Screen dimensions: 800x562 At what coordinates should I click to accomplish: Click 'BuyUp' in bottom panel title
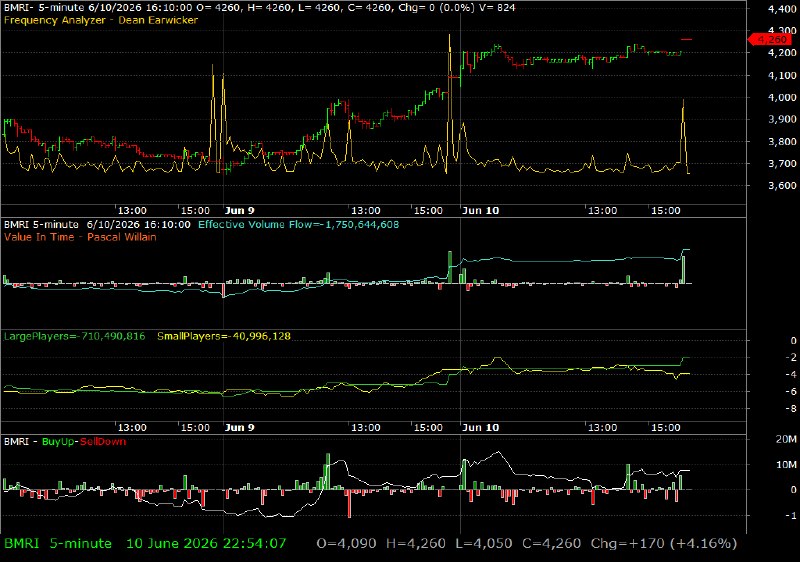[58, 442]
